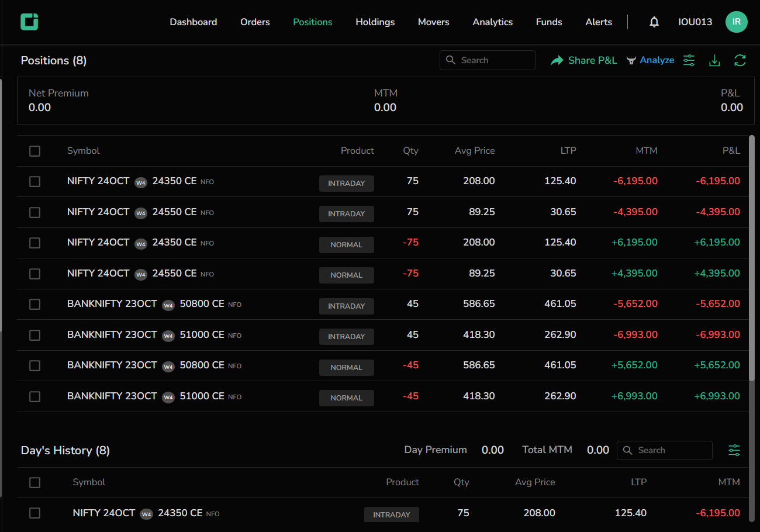
Task: Click the Analyze button
Action: click(x=650, y=60)
